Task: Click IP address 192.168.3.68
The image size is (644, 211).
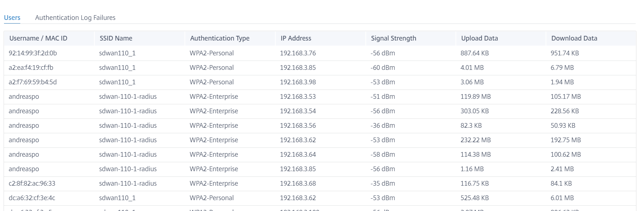Action: point(298,183)
